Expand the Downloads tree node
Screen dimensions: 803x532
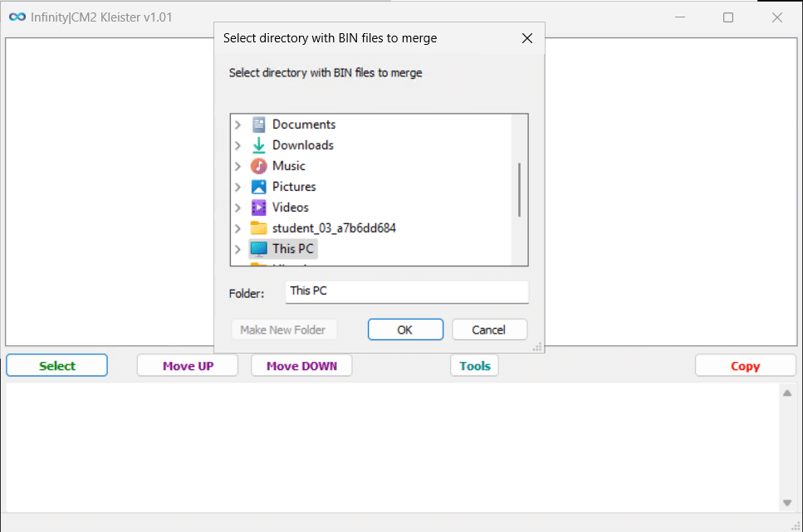pyautogui.click(x=238, y=145)
